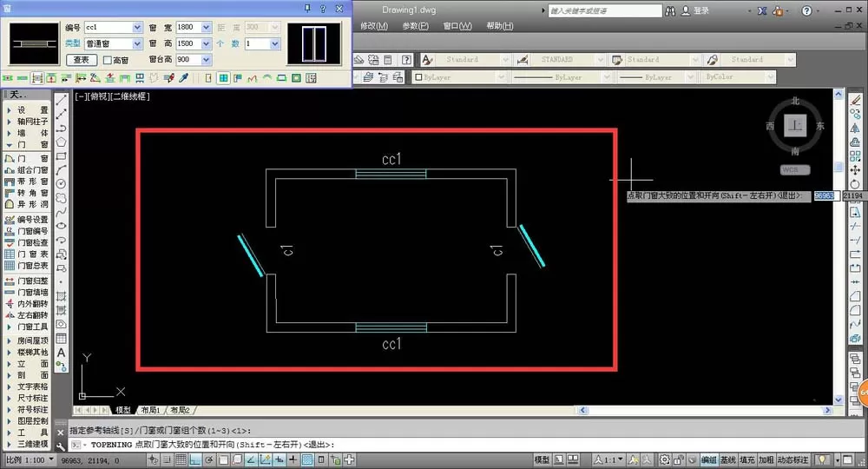Click the 转角窗 corner window command
Viewport: 868px width, 469px height.
tap(27, 193)
